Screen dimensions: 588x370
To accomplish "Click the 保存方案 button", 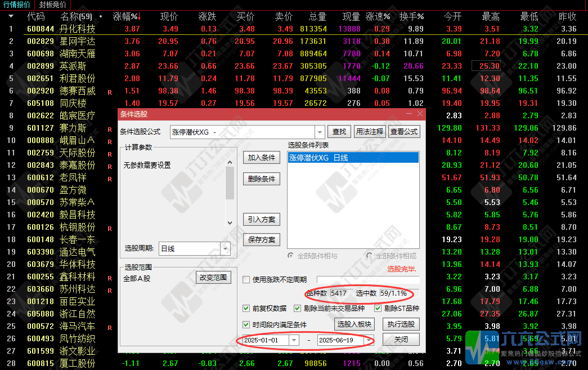I will [x=261, y=239].
